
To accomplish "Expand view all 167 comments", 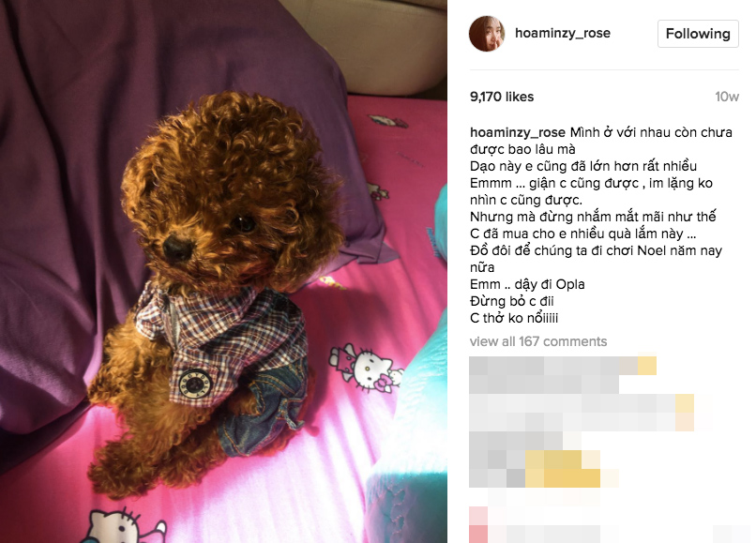I will click(538, 341).
